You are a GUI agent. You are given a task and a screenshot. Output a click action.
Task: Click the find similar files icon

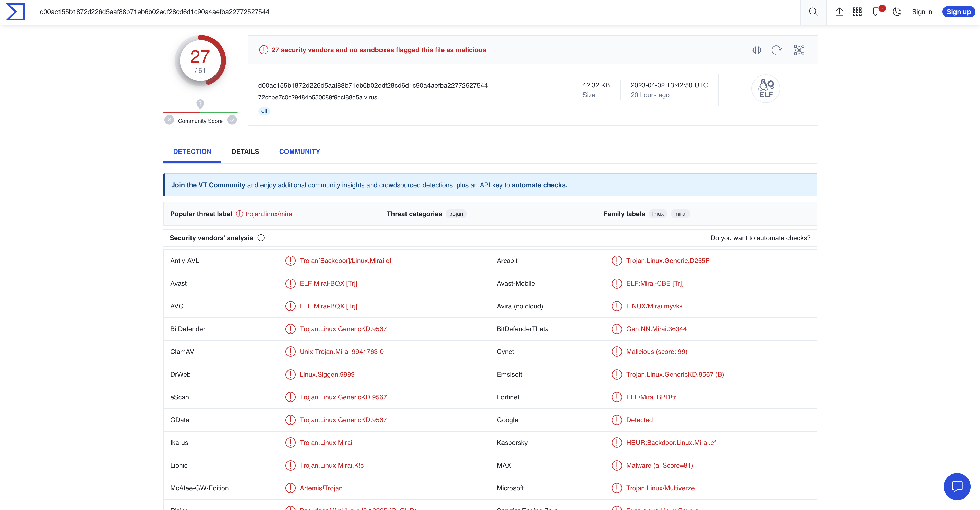pos(757,50)
